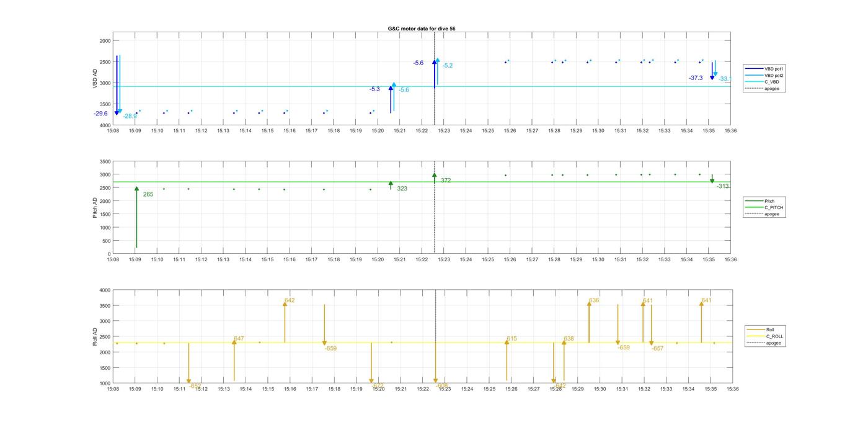
Task: Select 'Roll' legend entry in the bottom plot
Action: (x=769, y=330)
